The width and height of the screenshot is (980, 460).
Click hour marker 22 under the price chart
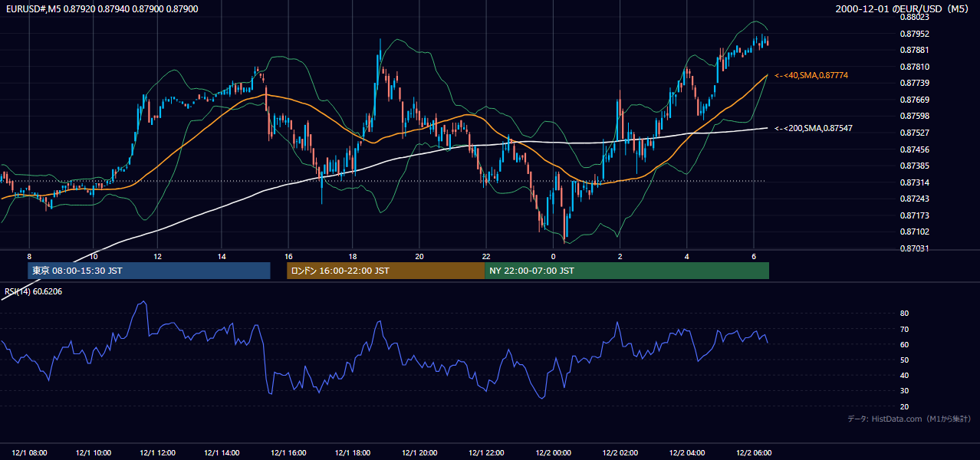pos(486,256)
